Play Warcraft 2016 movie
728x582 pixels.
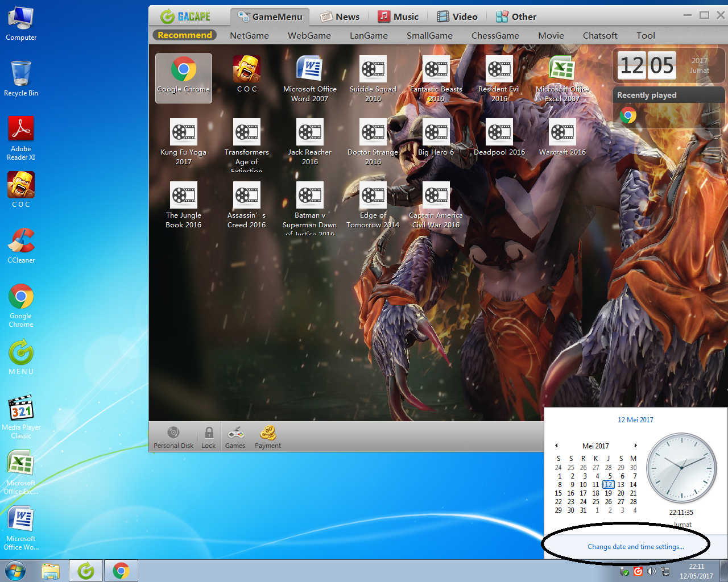point(562,138)
